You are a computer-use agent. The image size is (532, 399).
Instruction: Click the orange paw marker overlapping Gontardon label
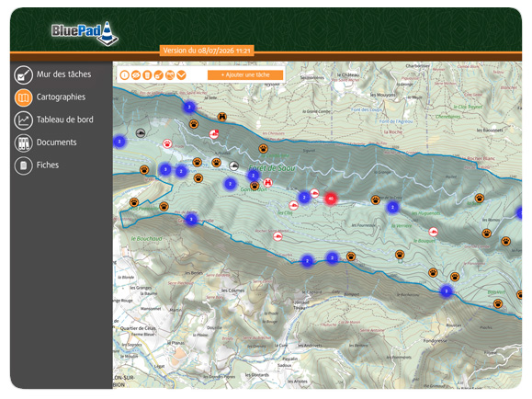point(255,186)
